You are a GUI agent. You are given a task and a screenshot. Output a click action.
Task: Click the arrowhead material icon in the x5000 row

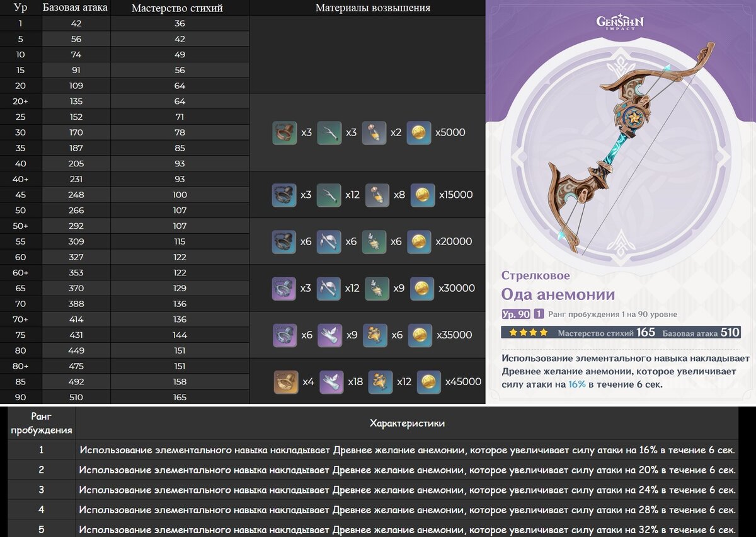(329, 133)
